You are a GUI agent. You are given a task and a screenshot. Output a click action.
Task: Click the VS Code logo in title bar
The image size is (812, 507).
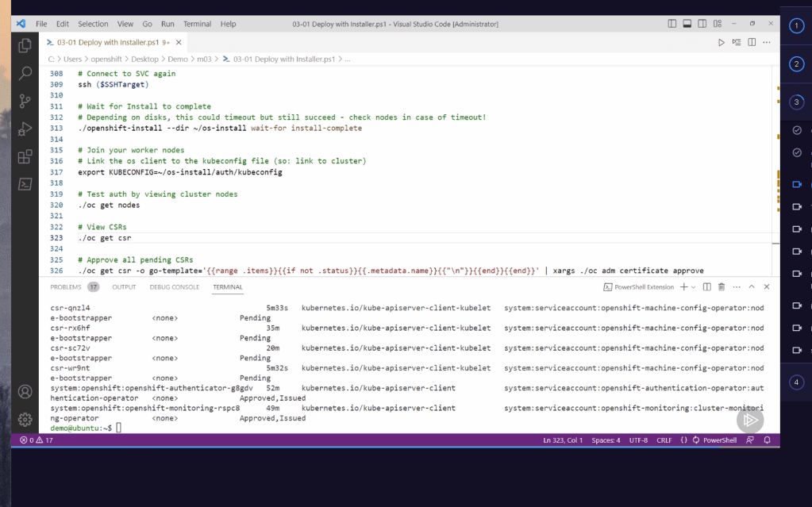pos(21,24)
